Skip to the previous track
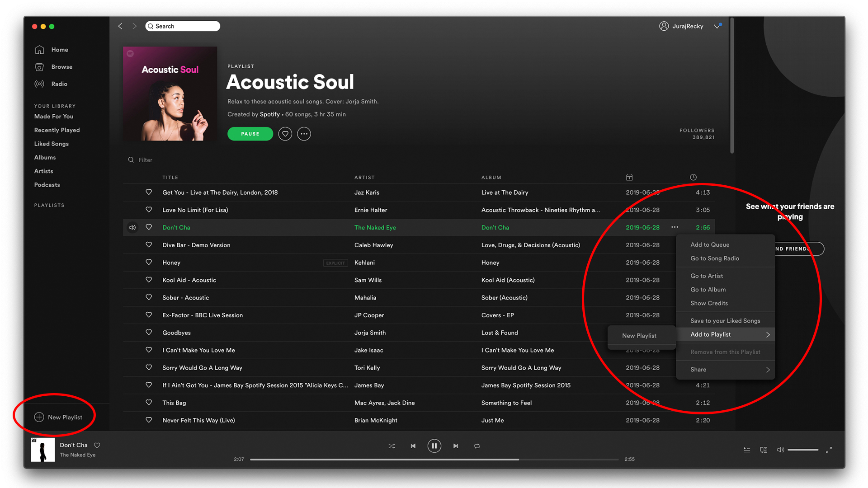 pos(413,446)
